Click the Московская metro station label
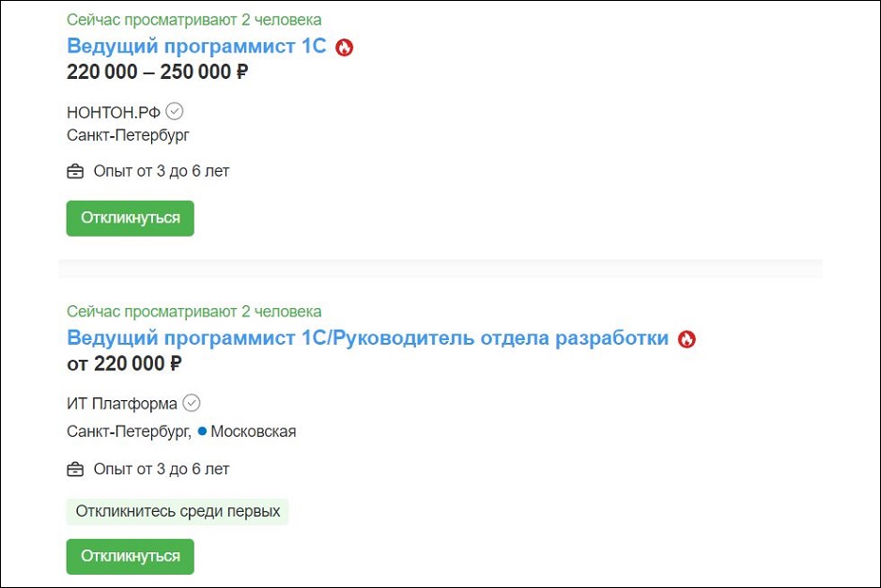Viewport: 881px width, 588px height. click(x=254, y=432)
